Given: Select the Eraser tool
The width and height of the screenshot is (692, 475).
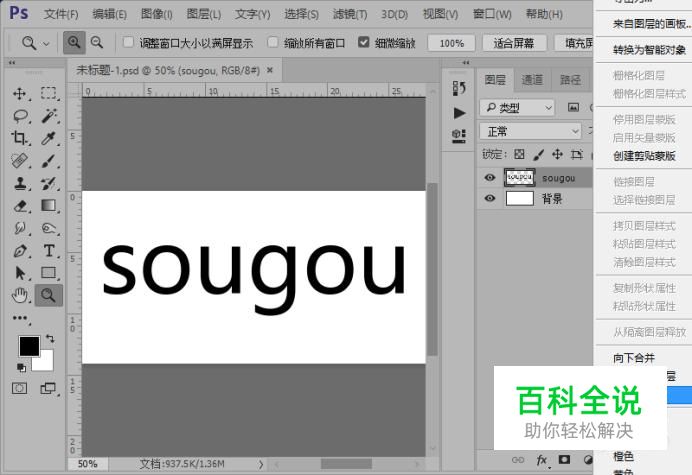Looking at the screenshot, I should 19,206.
